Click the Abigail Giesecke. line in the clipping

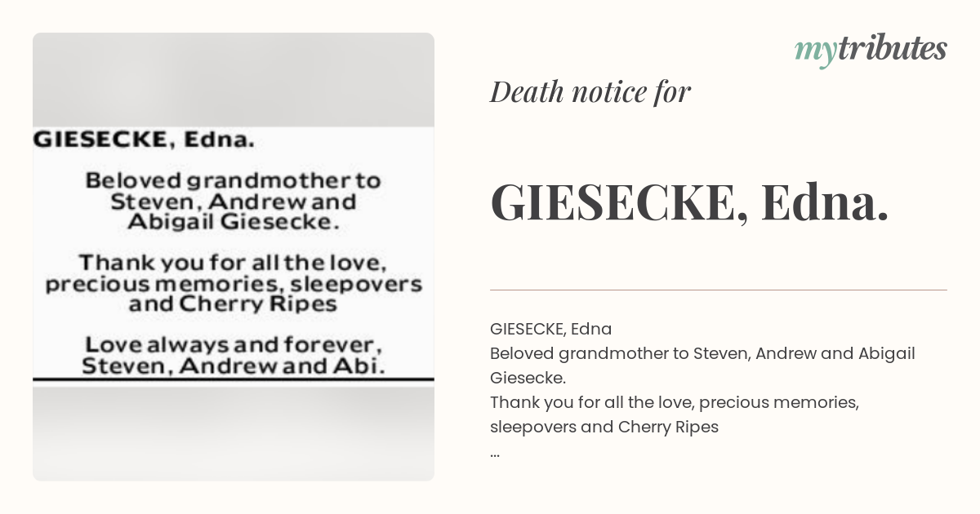234,221
